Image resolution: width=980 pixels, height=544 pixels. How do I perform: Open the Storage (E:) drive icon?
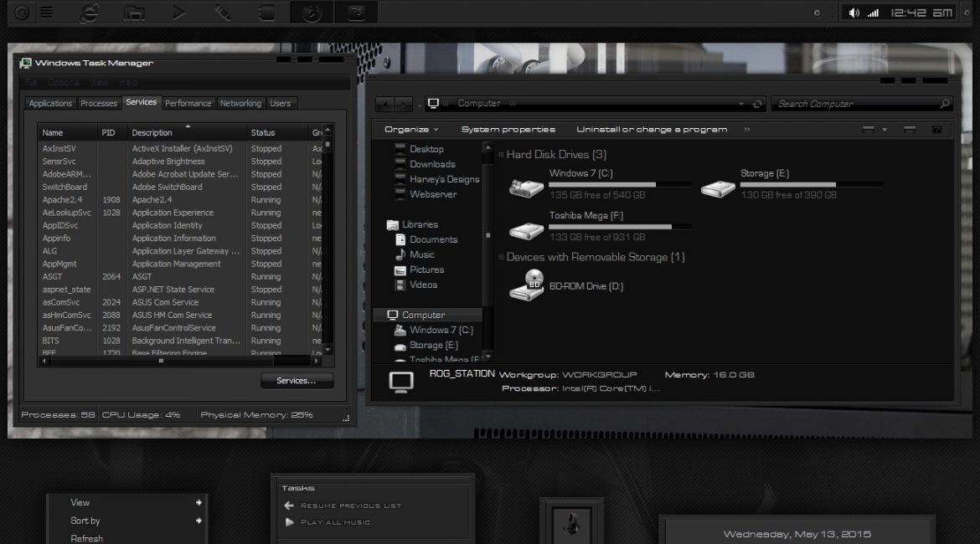[718, 188]
